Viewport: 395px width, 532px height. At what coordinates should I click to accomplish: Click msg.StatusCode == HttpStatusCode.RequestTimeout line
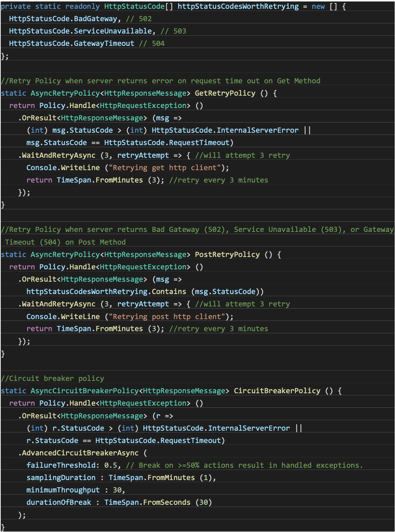pos(130,143)
